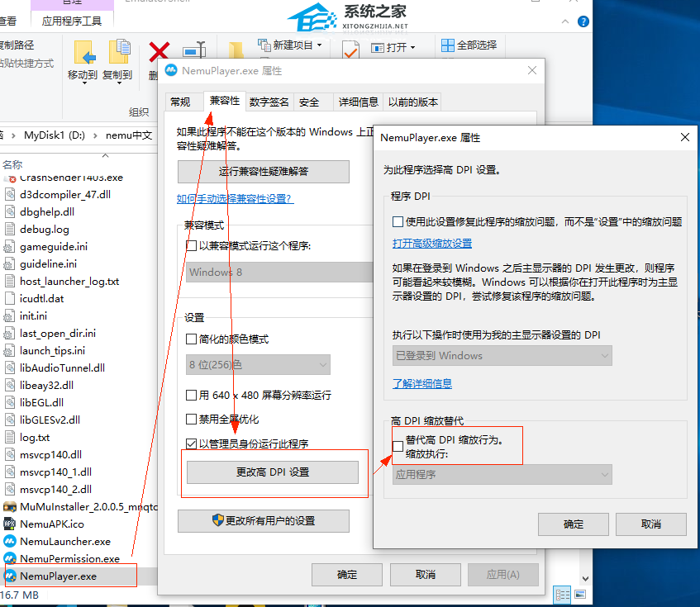Check the override high DPI scaling (替代高 DPI) checkbox
700x607 pixels.
(398, 446)
